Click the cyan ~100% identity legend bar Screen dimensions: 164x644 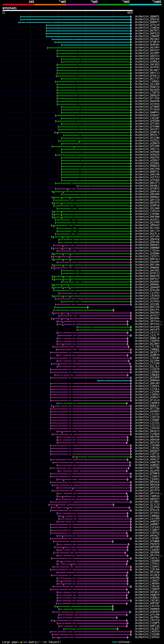pyautogui.click(x=146, y=5)
